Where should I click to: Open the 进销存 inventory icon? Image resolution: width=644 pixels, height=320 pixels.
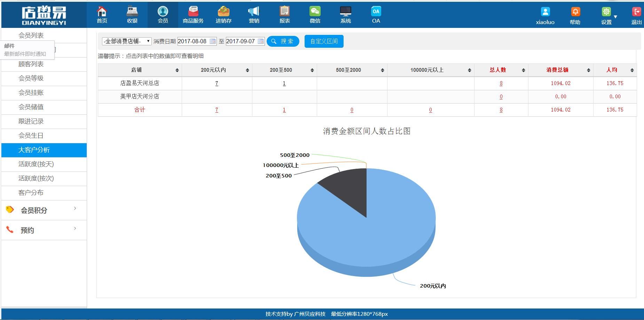coord(223,12)
